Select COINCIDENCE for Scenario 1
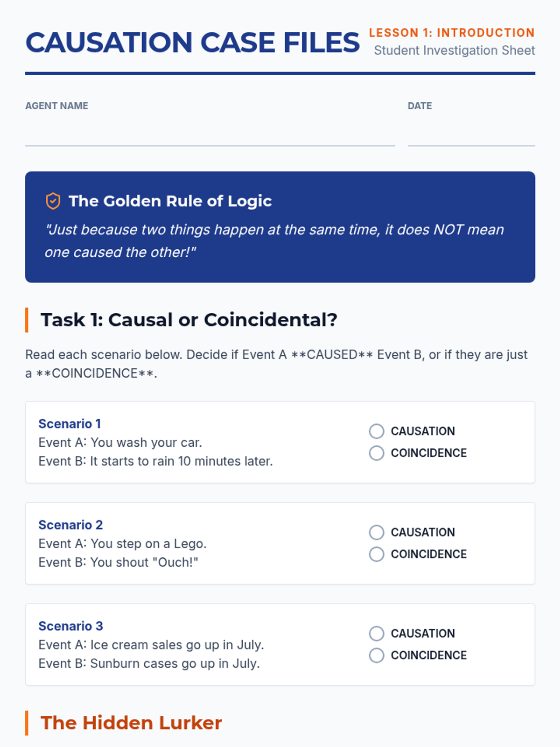This screenshot has width=560, height=747. pyautogui.click(x=377, y=453)
